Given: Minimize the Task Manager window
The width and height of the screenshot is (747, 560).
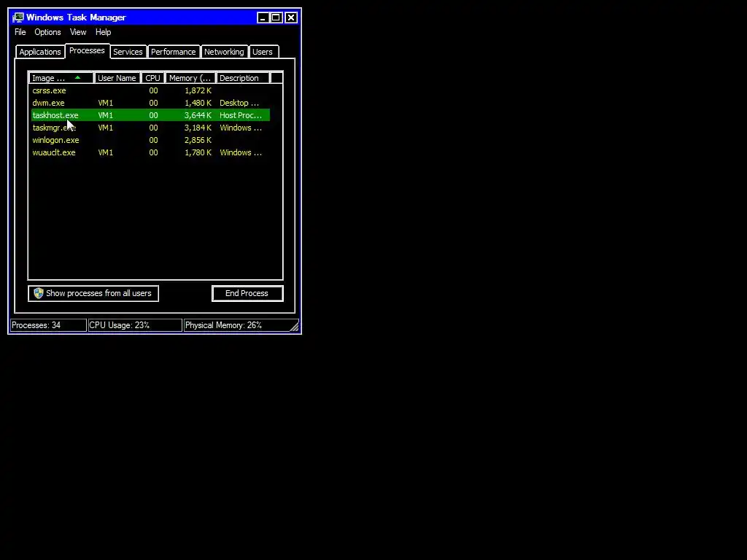Looking at the screenshot, I should tap(263, 17).
